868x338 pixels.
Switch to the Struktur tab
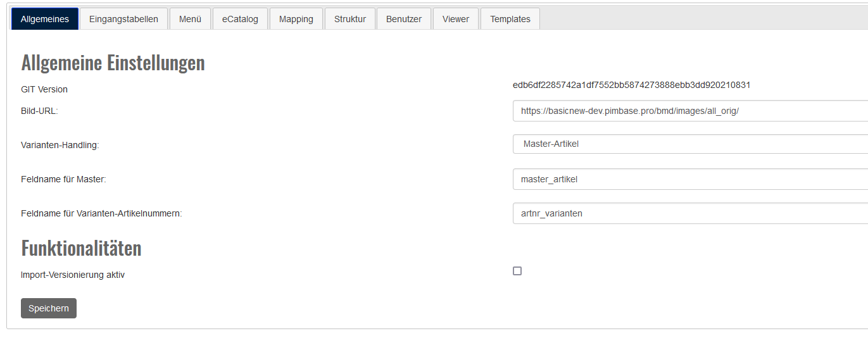349,19
